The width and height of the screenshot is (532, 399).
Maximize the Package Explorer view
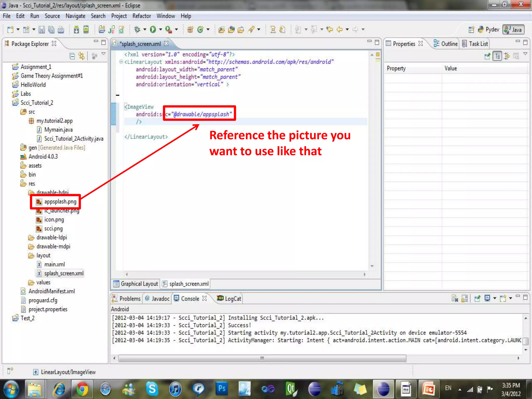click(x=103, y=43)
